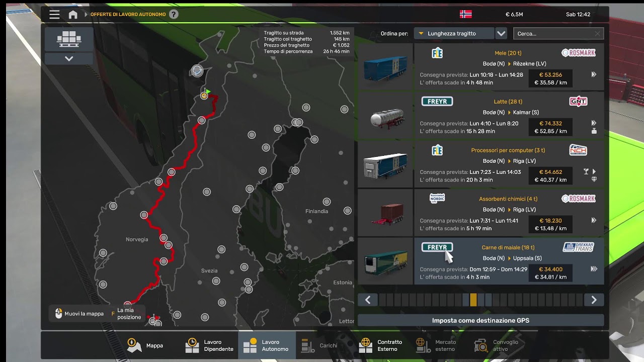The width and height of the screenshot is (644, 362).
Task: Go to the home screen icon
Action: [73, 15]
